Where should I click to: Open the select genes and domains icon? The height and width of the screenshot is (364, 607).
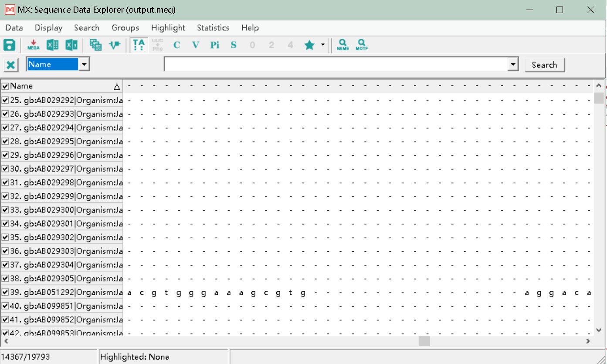tap(95, 45)
